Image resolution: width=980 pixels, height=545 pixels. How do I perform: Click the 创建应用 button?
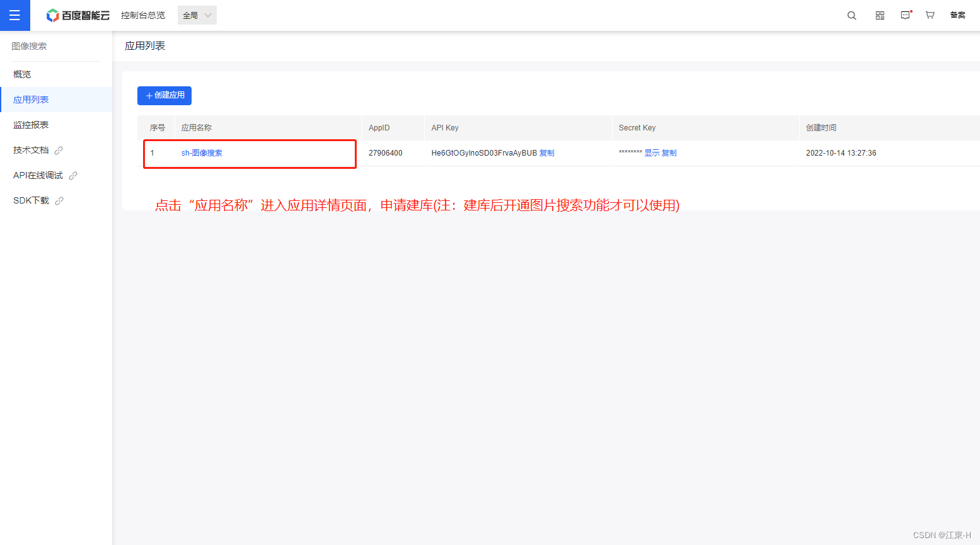tap(164, 96)
